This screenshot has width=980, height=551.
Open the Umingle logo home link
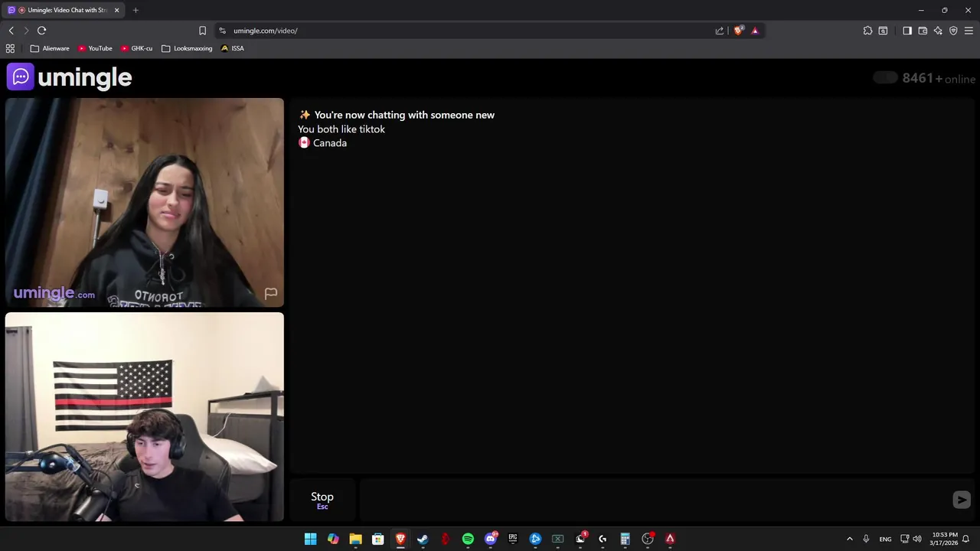(x=70, y=77)
